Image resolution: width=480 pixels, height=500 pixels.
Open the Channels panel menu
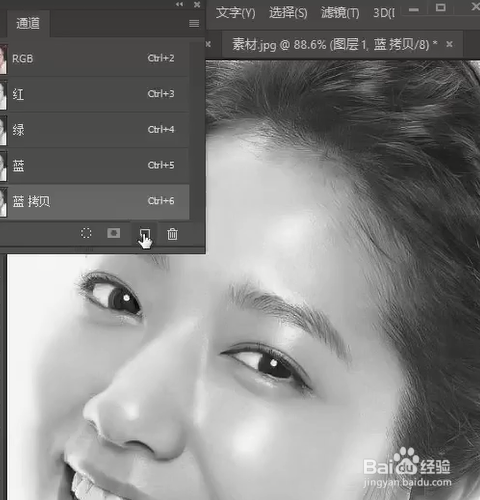pos(194,23)
